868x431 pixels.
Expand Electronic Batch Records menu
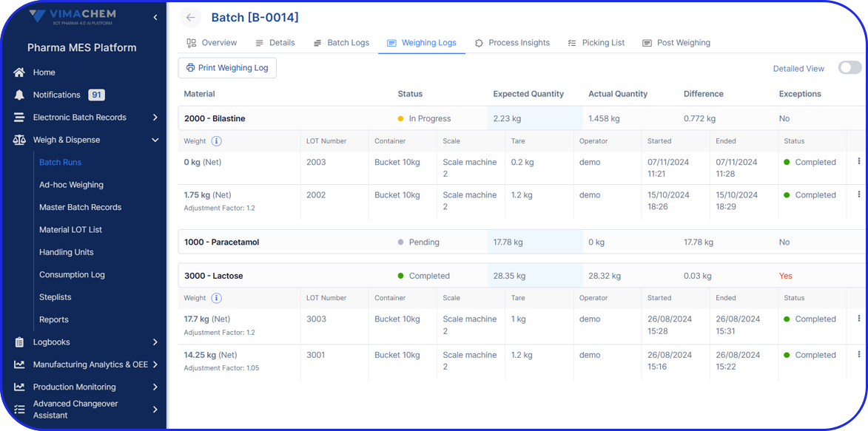pos(155,118)
